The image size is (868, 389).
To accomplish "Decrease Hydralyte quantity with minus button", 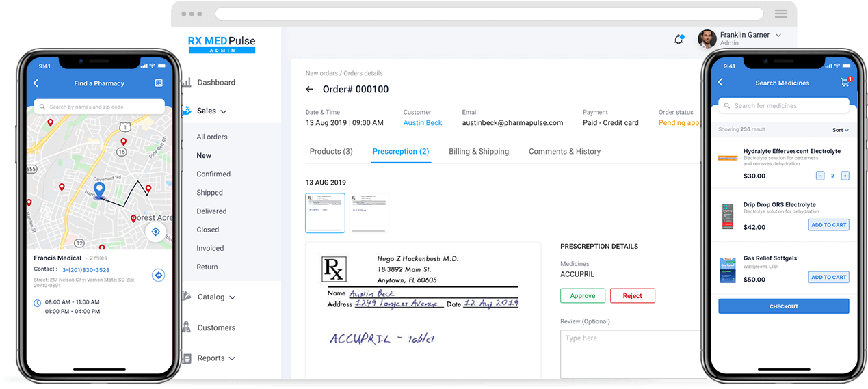I will coord(820,176).
